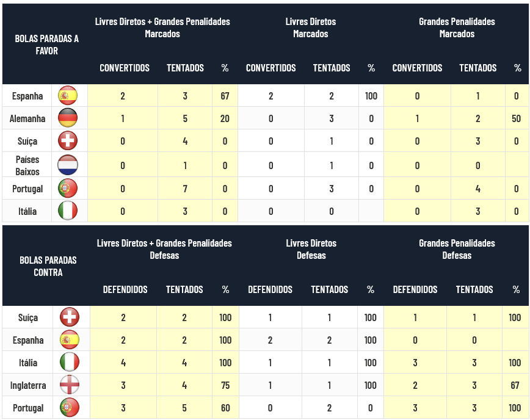The image size is (530, 420).
Task: Click the Netherlands flag icon
Action: (x=68, y=165)
